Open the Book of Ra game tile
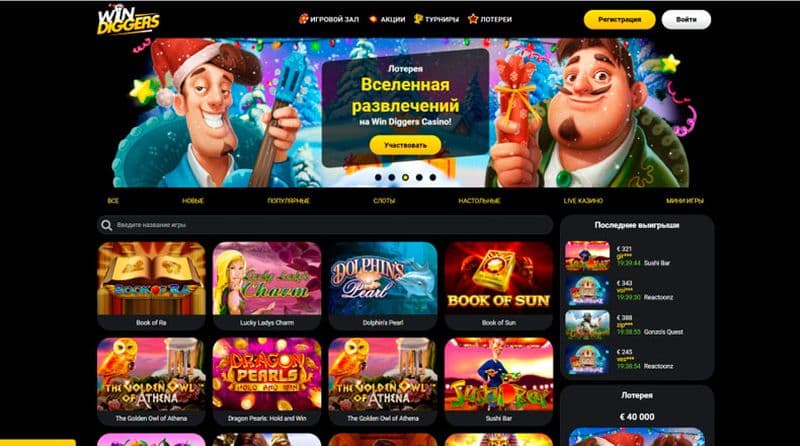This screenshot has width=800, height=446. coord(151,286)
